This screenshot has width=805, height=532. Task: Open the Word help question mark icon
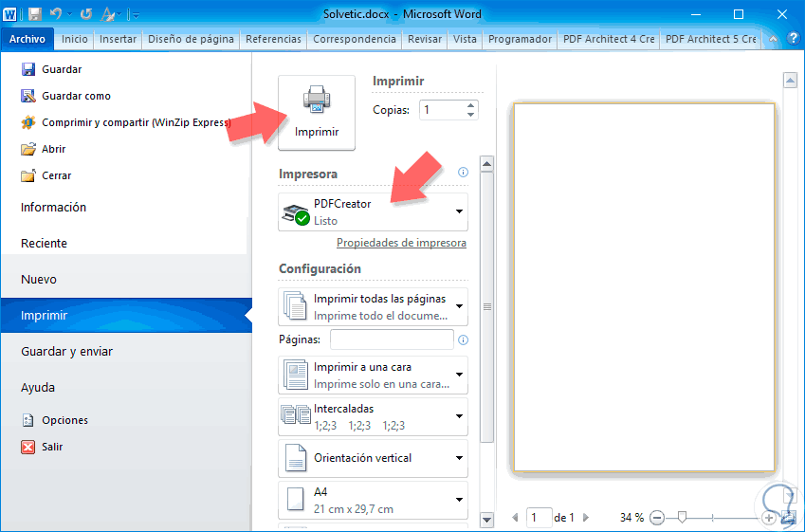click(x=794, y=39)
